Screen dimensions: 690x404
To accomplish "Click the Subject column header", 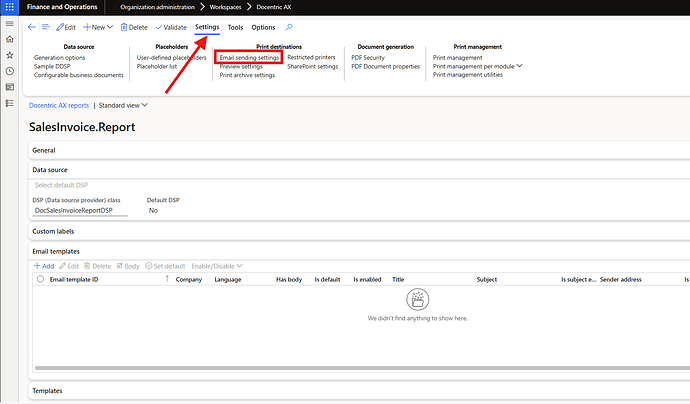I will (487, 279).
